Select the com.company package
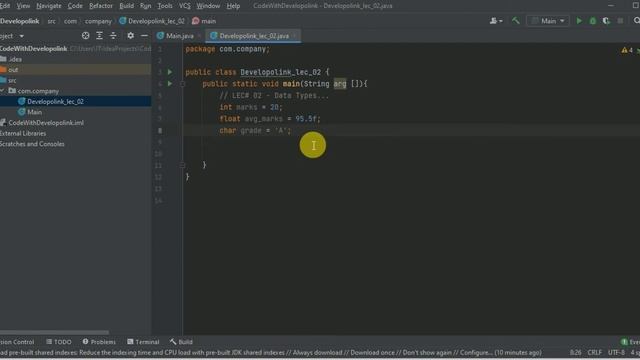The image size is (640, 360). 38,91
